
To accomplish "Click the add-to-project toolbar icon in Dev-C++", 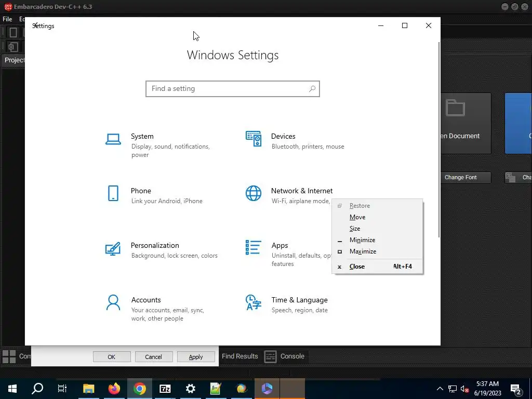I will click(13, 46).
